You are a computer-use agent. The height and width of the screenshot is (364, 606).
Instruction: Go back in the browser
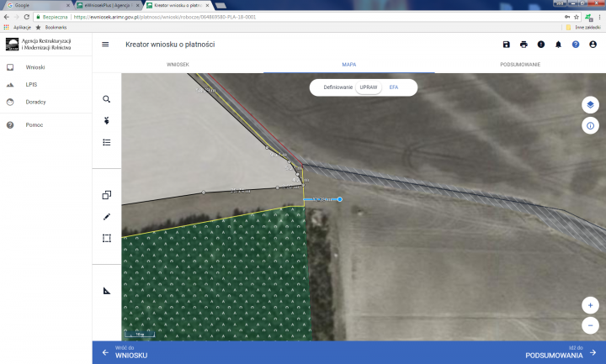click(x=6, y=17)
